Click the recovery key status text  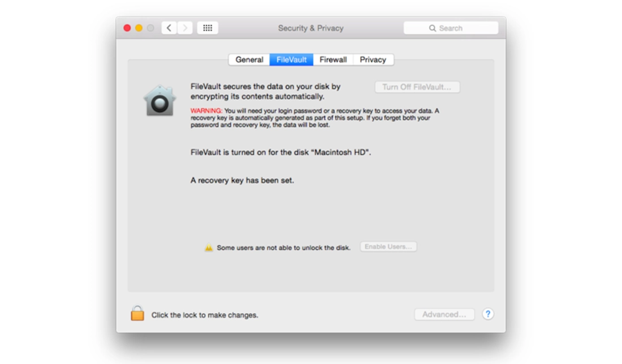(241, 180)
